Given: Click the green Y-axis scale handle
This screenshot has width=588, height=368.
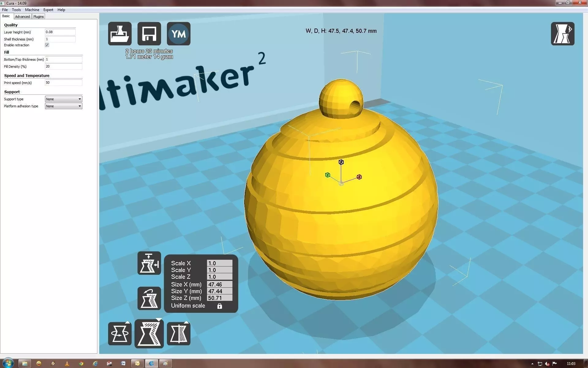Looking at the screenshot, I should point(328,175).
